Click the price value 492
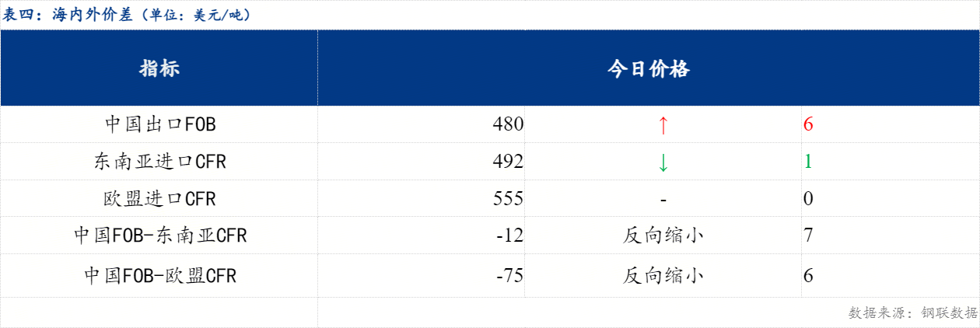980x328 pixels. (508, 162)
